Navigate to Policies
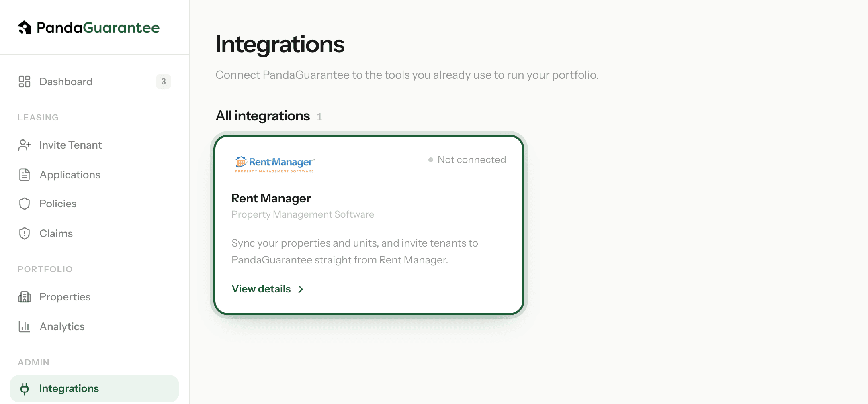The height and width of the screenshot is (404, 868). (94, 204)
